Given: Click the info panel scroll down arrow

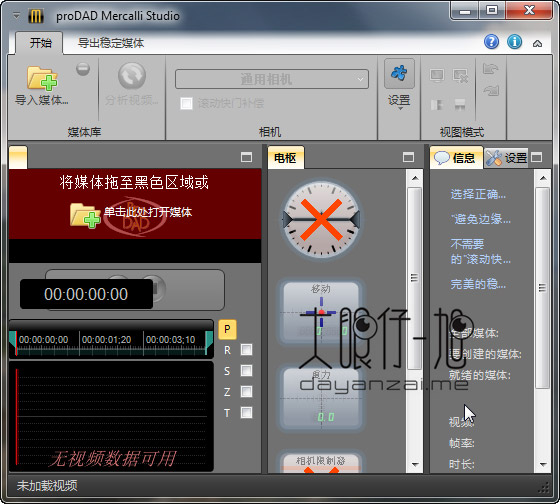Looking at the screenshot, I should pyautogui.click(x=543, y=465).
